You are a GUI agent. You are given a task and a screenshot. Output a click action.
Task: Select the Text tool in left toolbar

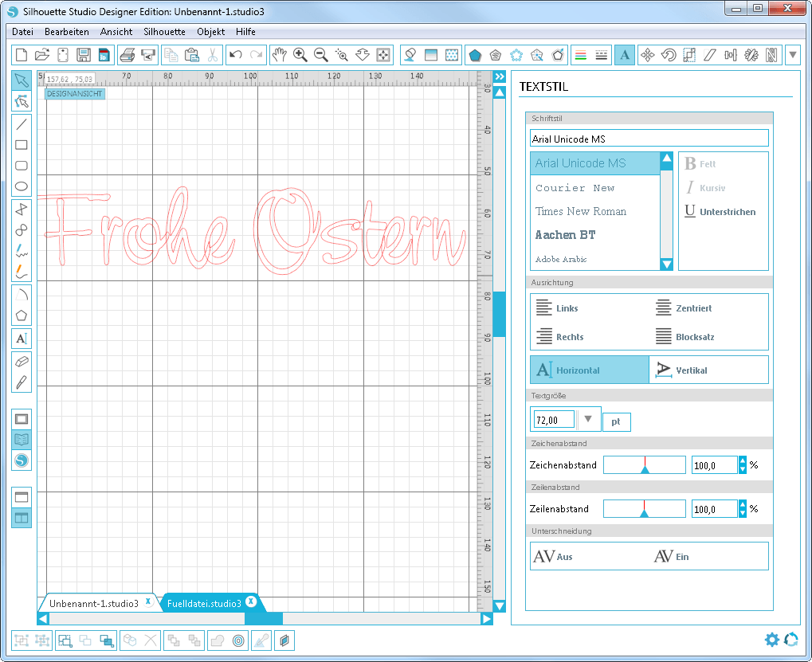pos(22,339)
